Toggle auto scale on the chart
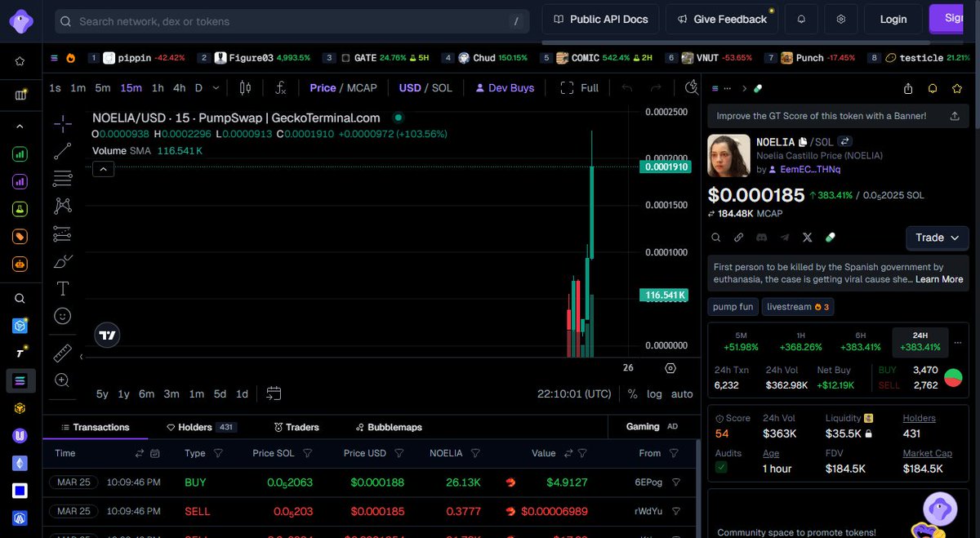The height and width of the screenshot is (538, 980). coord(682,393)
